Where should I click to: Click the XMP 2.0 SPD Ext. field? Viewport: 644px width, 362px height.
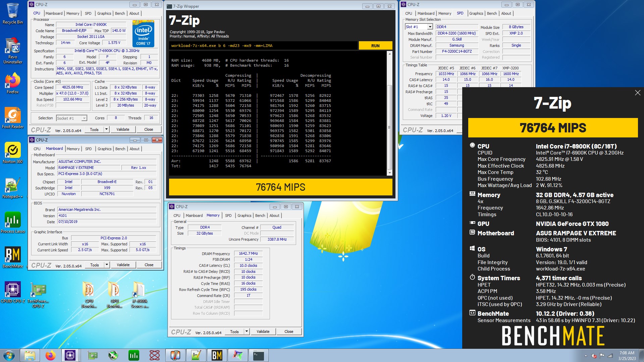click(516, 33)
